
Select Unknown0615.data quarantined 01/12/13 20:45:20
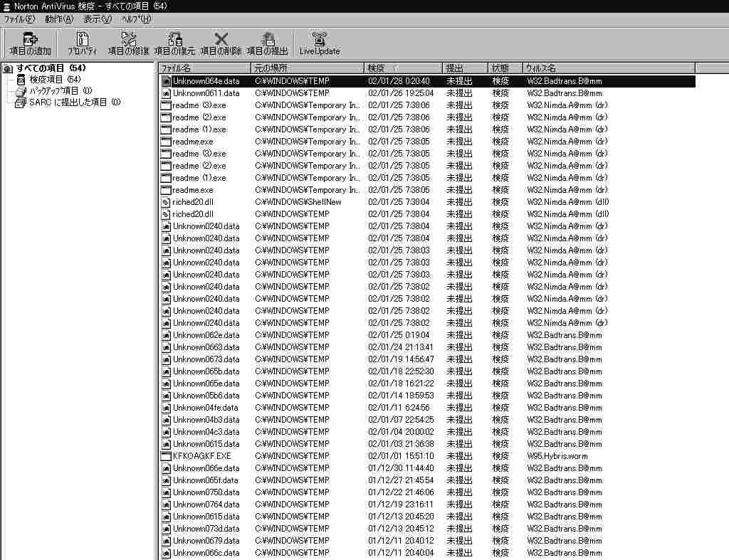point(206,517)
